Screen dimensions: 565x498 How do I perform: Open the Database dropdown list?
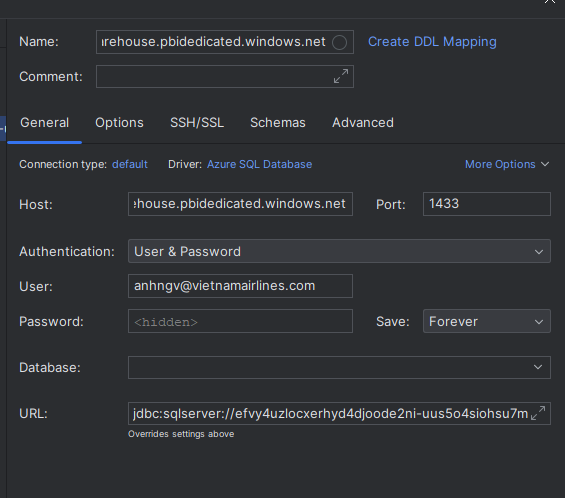[x=339, y=367]
